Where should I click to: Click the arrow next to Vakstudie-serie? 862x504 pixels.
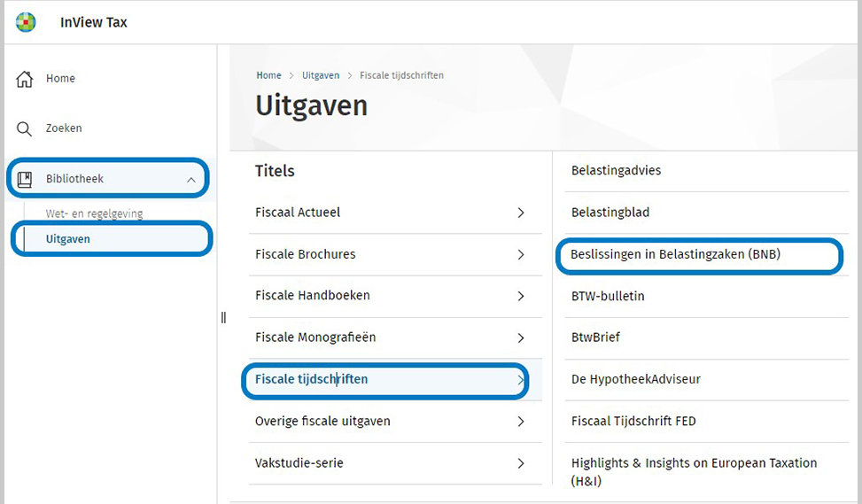(x=521, y=463)
